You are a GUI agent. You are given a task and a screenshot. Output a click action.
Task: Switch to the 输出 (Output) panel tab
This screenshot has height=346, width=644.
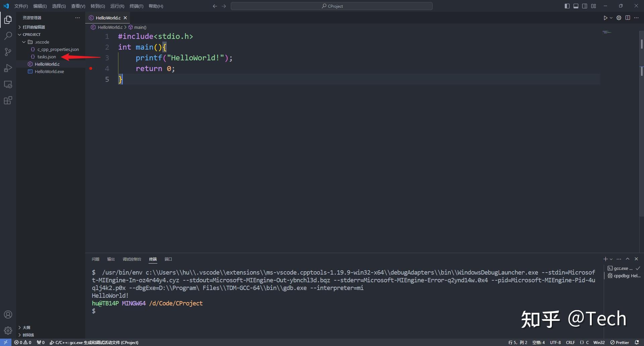[111, 259]
